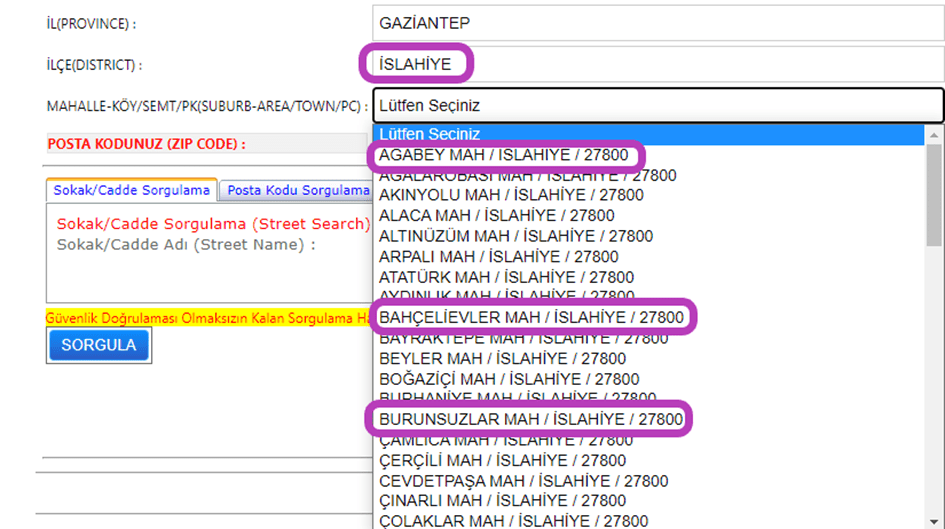Choose BEYLER MAH from the list
The width and height of the screenshot is (945, 529).
click(502, 358)
